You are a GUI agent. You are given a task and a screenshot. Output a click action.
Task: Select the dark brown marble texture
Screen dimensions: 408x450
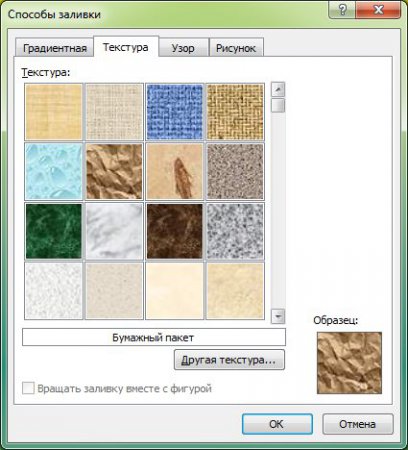click(x=175, y=231)
